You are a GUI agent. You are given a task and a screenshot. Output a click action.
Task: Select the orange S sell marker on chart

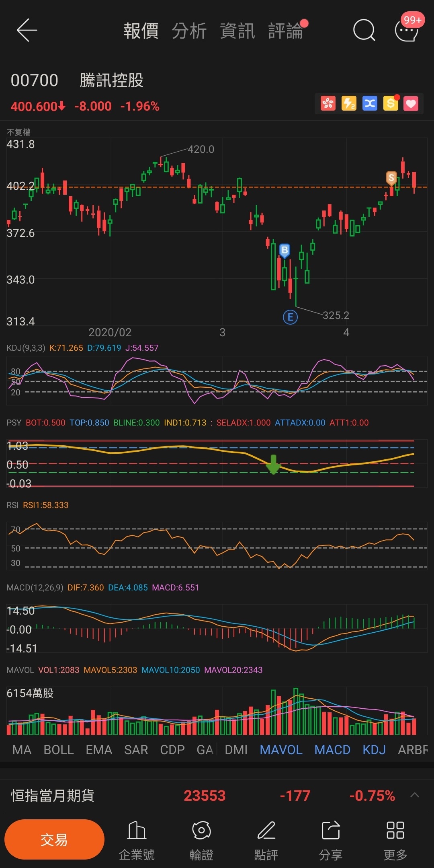[x=391, y=178]
